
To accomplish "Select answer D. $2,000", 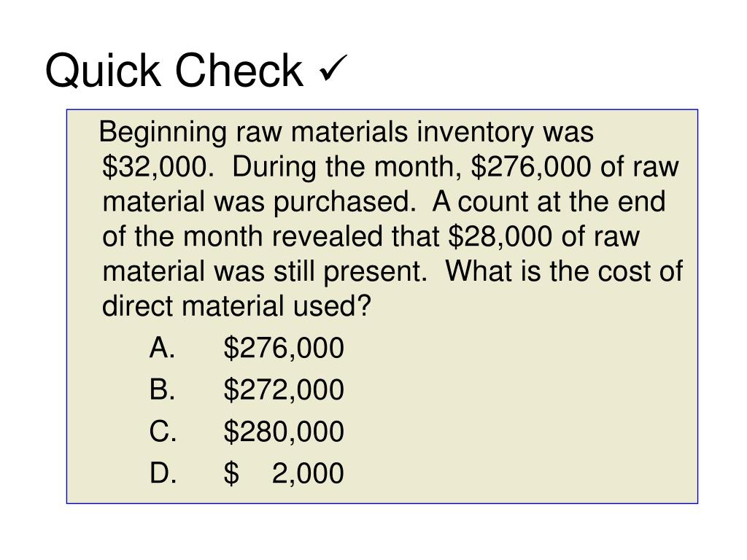I will pos(247,473).
